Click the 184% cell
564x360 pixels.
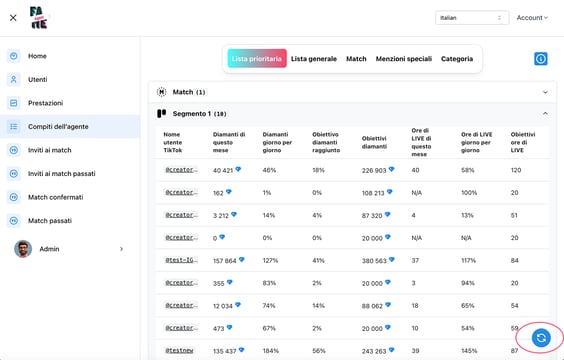click(x=270, y=351)
